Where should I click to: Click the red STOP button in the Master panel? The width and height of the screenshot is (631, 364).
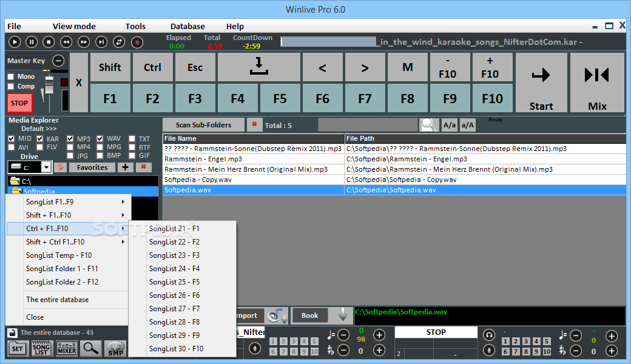[x=19, y=103]
